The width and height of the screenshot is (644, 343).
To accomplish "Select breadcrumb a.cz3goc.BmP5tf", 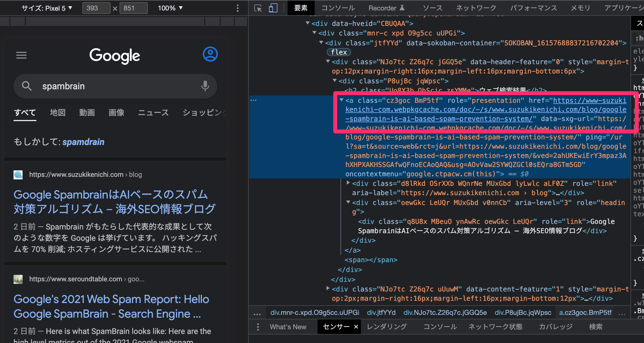I will (x=585, y=313).
